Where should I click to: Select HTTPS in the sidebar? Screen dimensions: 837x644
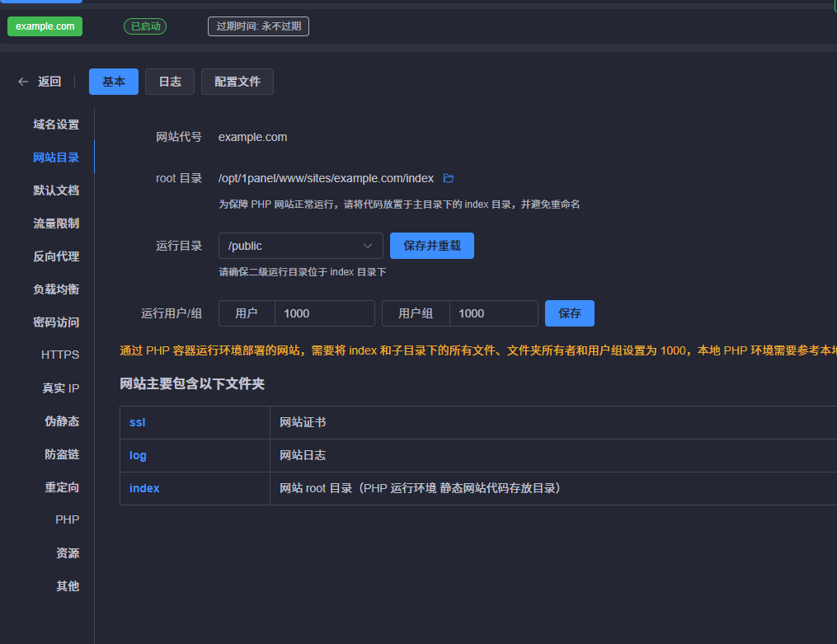[x=60, y=355]
